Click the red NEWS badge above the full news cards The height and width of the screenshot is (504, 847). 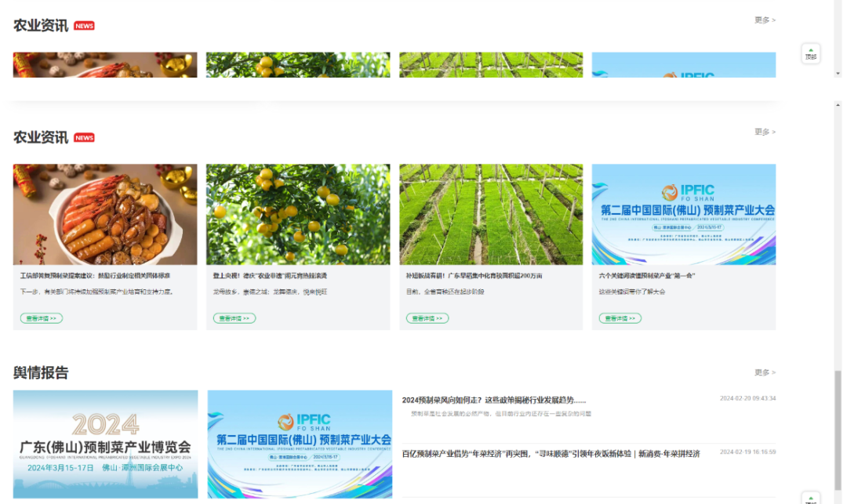click(84, 138)
